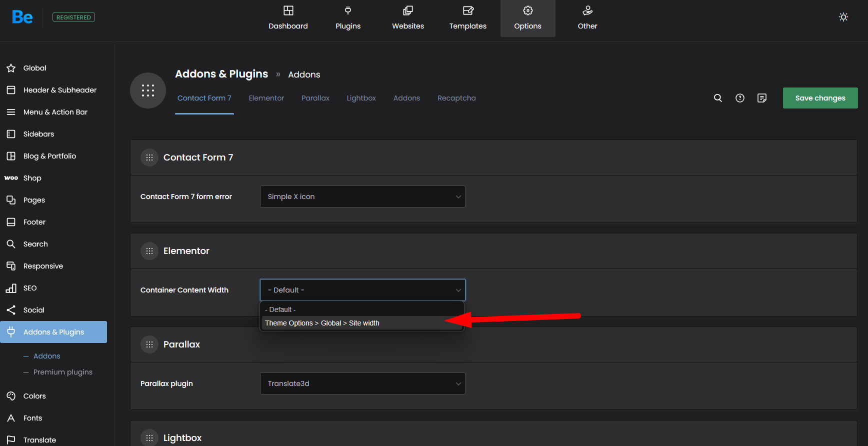Open the help question mark icon
868x446 pixels.
(x=739, y=98)
